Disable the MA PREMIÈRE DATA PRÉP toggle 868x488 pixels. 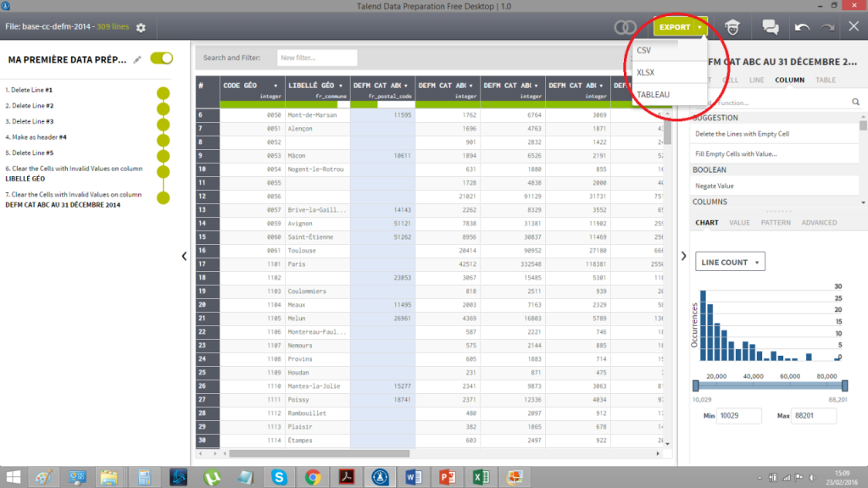click(x=160, y=58)
